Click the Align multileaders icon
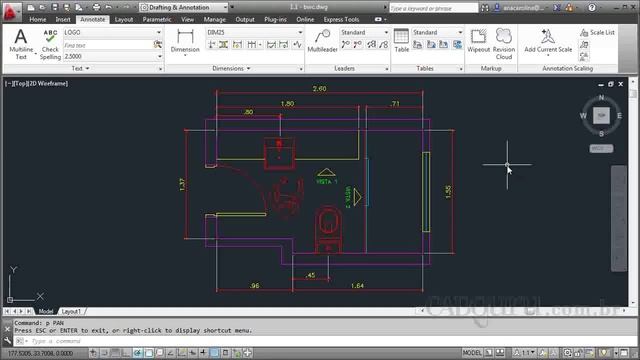Viewport: 640px width, 360px height. (x=371, y=44)
